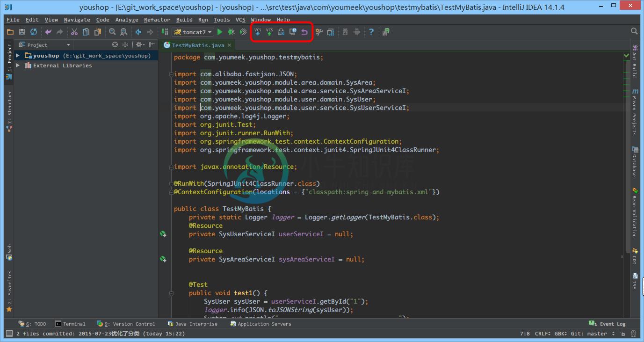Click the Search Everywhere magnifier icon
The height and width of the screenshot is (342, 644).
click(x=634, y=31)
